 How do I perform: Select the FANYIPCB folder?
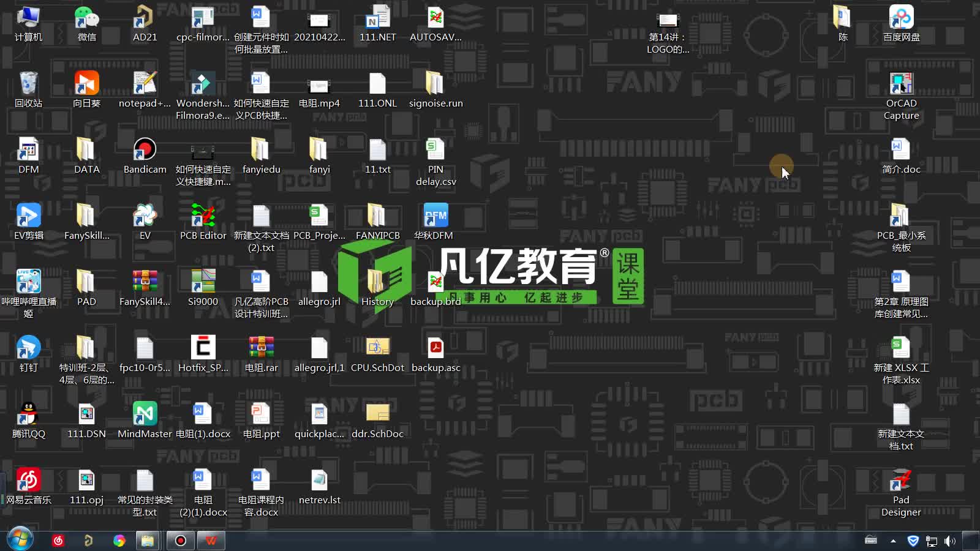point(377,217)
